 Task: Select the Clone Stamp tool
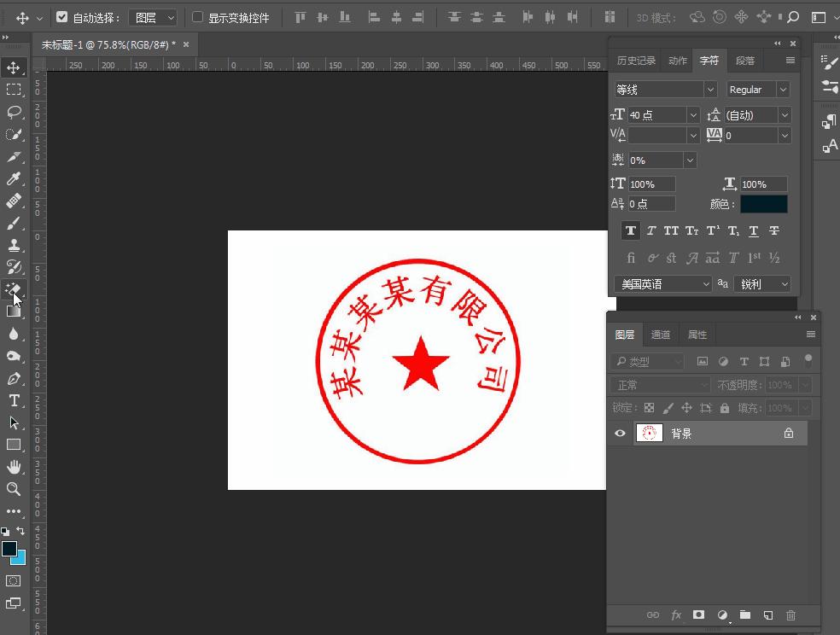coord(14,245)
